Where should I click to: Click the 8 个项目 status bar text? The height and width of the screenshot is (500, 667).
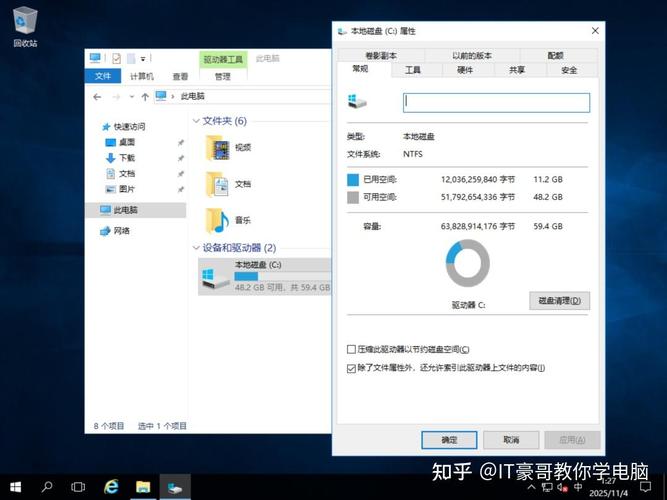(109, 426)
